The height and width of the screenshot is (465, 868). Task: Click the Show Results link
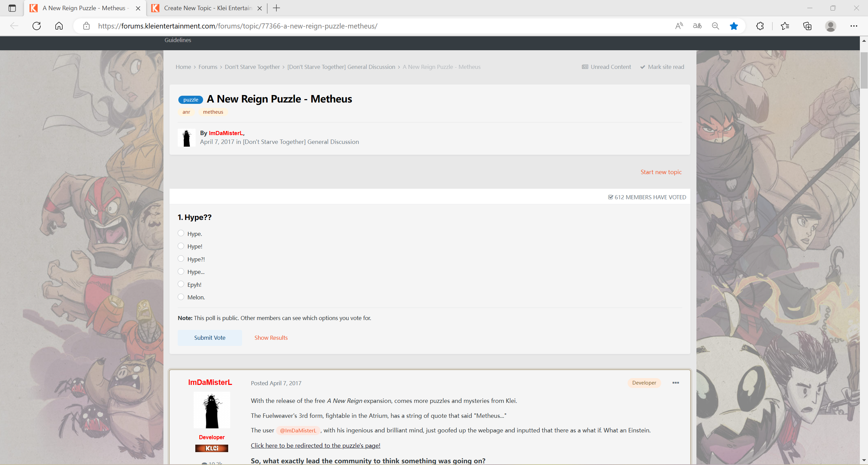[x=271, y=338]
